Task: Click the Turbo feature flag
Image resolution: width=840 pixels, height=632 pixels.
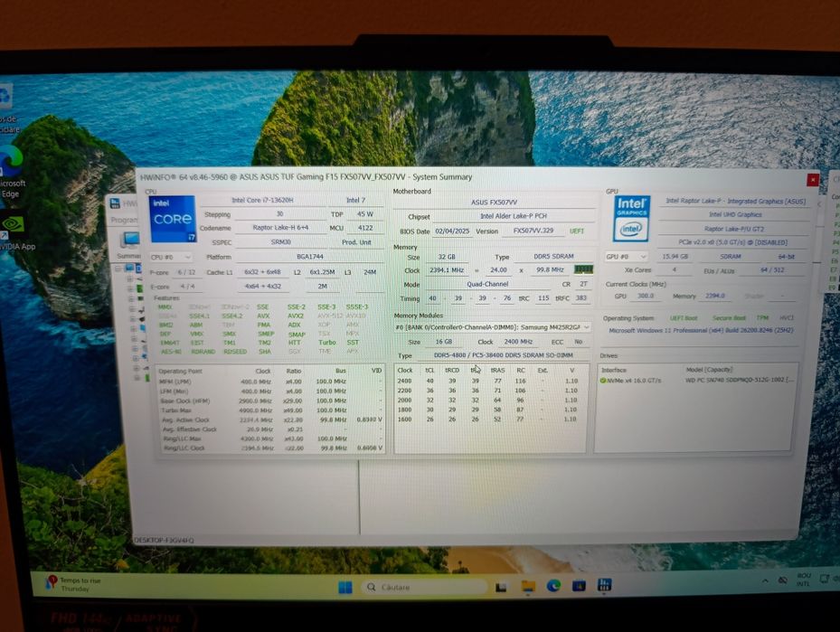Action: point(326,343)
